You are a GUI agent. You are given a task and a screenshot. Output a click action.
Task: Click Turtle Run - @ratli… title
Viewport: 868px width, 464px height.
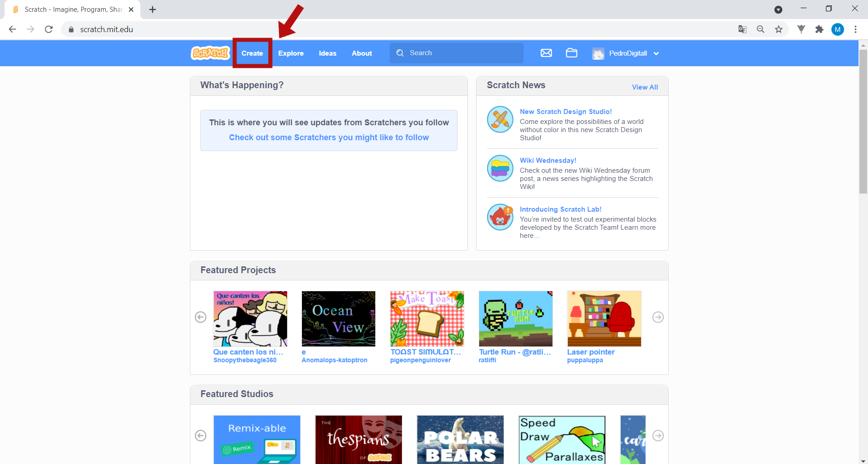coord(515,352)
